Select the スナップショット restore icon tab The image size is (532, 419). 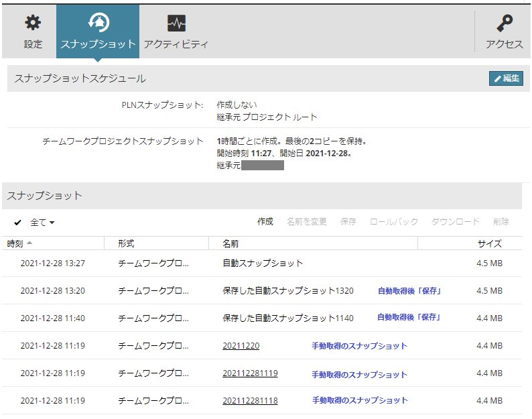click(98, 32)
